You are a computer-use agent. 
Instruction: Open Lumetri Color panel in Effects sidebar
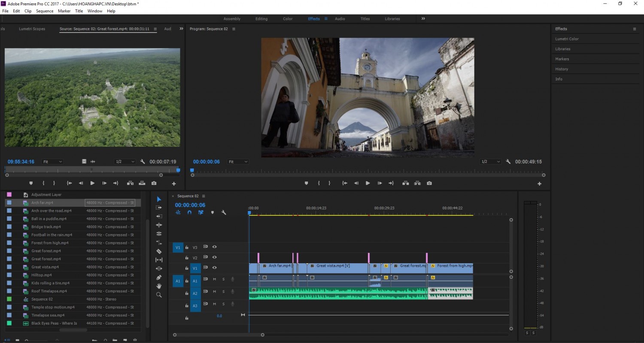coord(567,39)
